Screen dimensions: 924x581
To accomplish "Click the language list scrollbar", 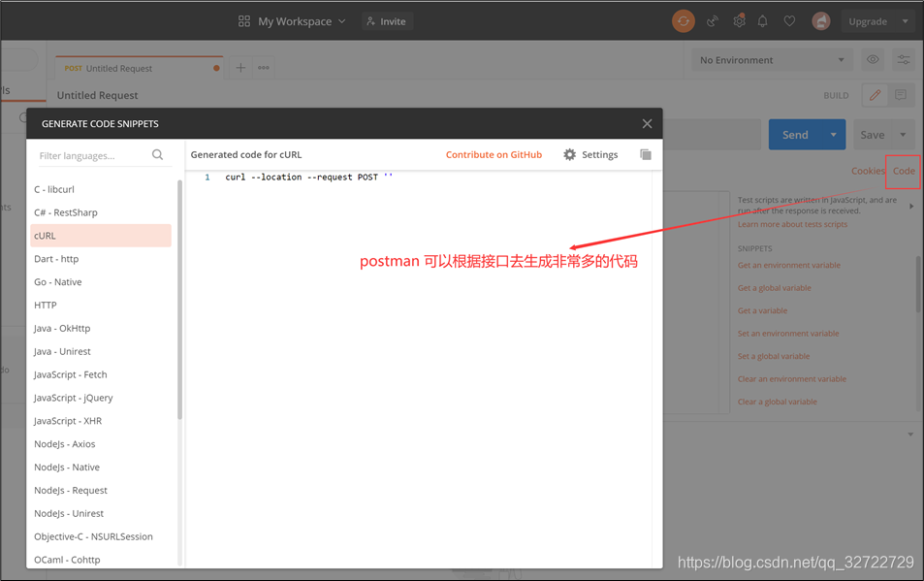I will (x=179, y=301).
